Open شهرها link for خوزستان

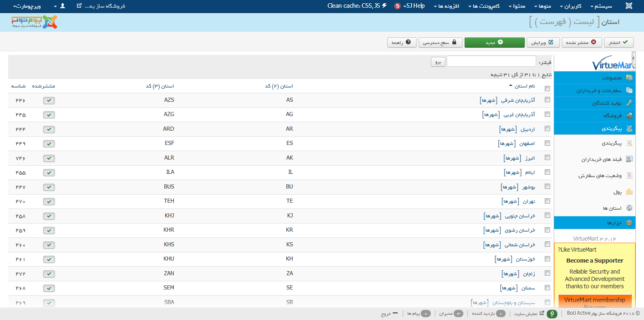coord(503,259)
